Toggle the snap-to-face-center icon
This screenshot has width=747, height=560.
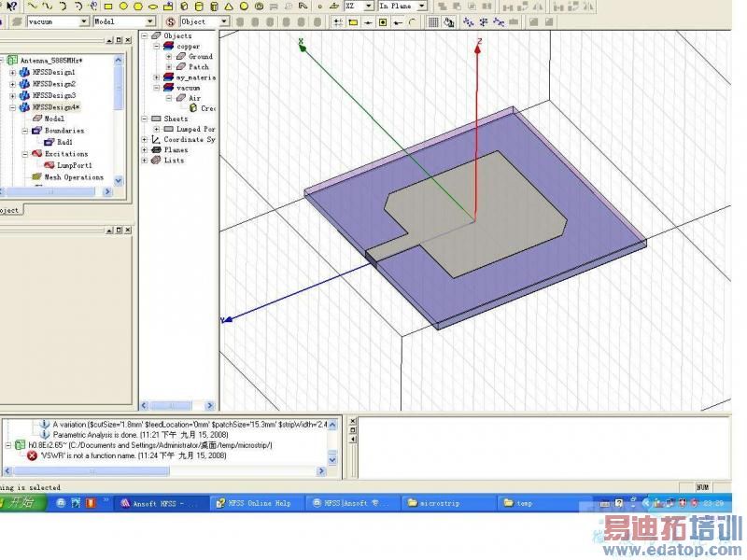[x=383, y=22]
